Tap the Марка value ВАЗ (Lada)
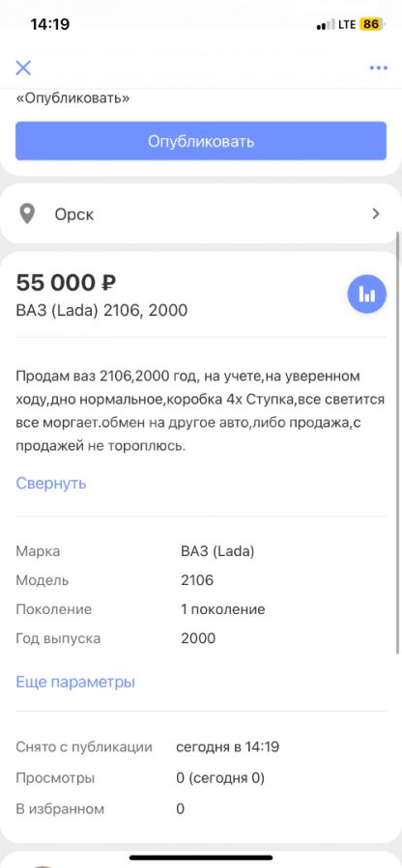This screenshot has height=868, width=402. [x=217, y=551]
